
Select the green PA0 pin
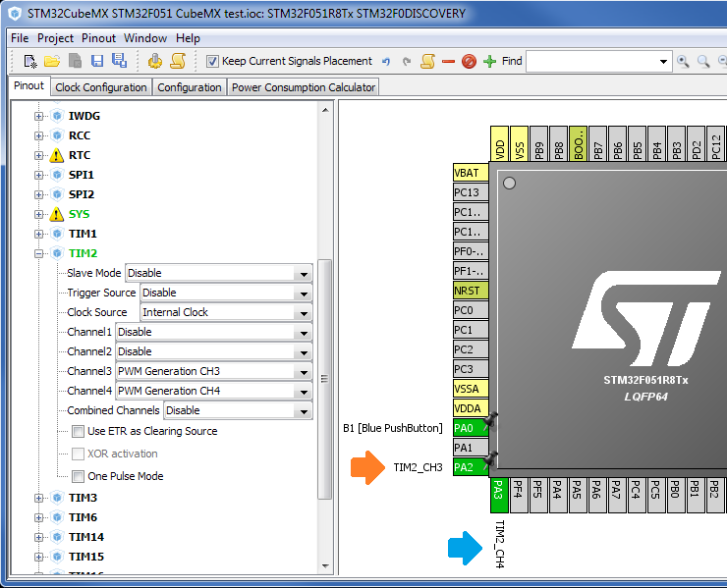point(471,428)
